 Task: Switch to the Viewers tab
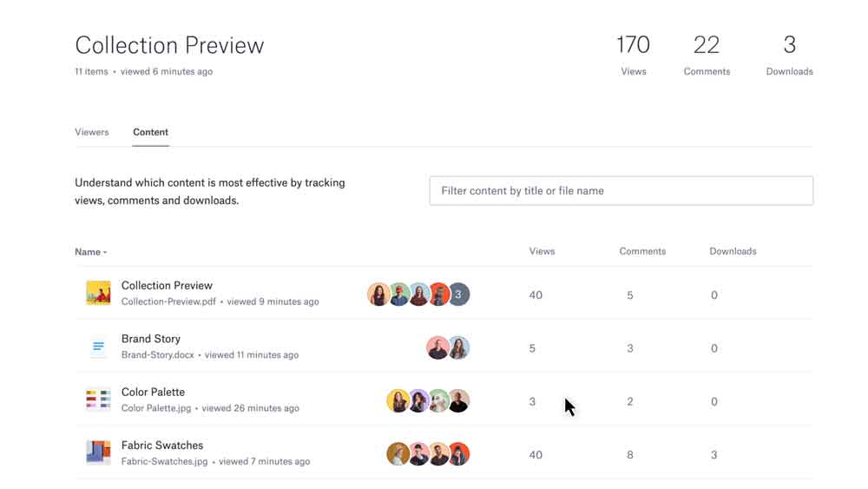pyautogui.click(x=92, y=132)
